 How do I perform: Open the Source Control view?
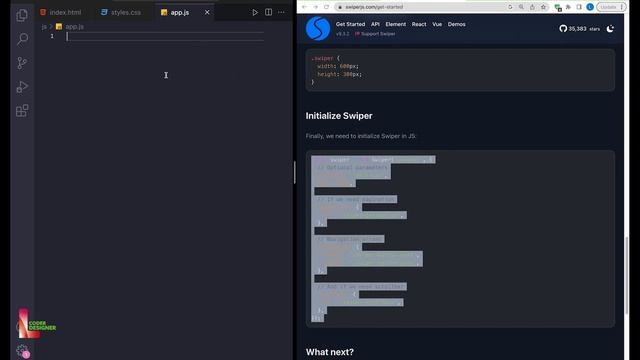click(x=22, y=63)
